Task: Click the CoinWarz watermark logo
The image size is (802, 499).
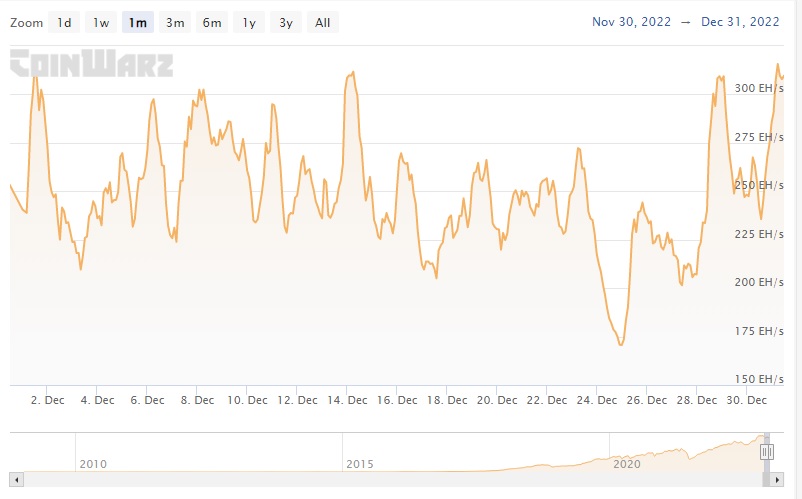Action: click(92, 65)
